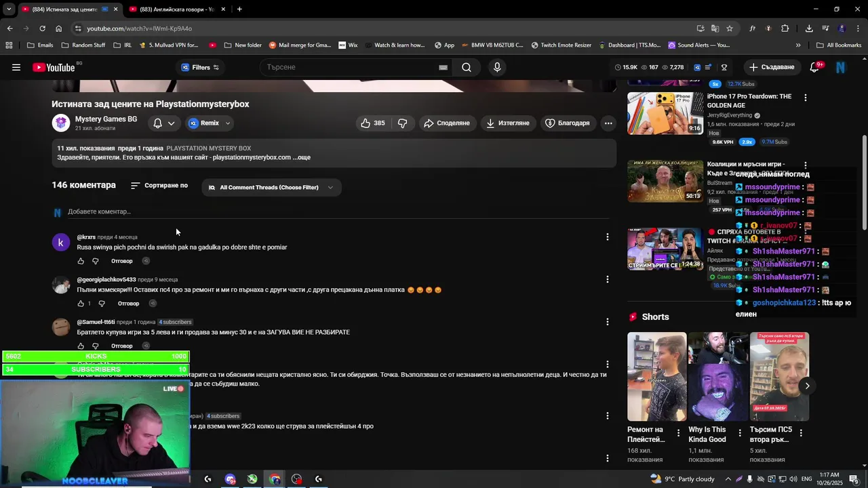Open the @georgiplachkov5433 commenter profile link

point(106,279)
